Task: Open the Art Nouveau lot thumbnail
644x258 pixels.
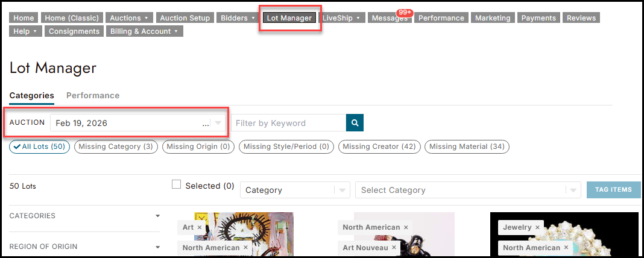Action: coord(404,234)
